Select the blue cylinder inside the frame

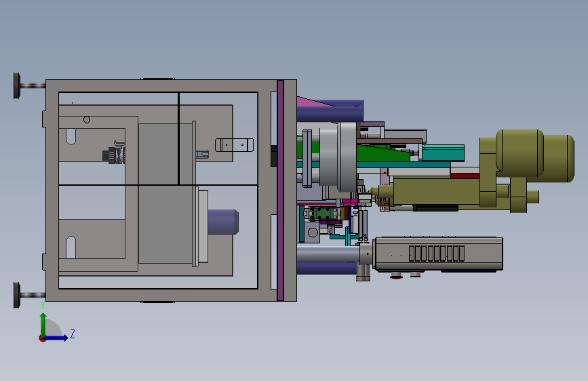(223, 222)
